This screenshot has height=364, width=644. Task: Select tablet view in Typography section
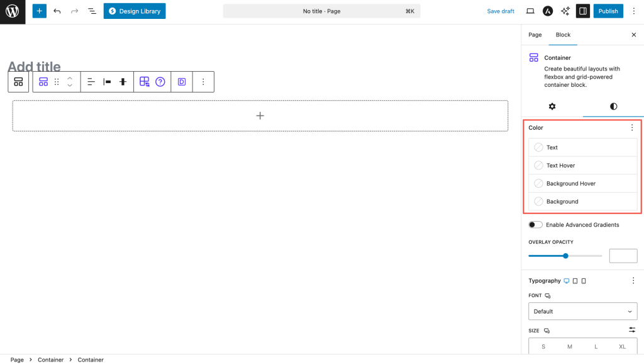point(575,281)
